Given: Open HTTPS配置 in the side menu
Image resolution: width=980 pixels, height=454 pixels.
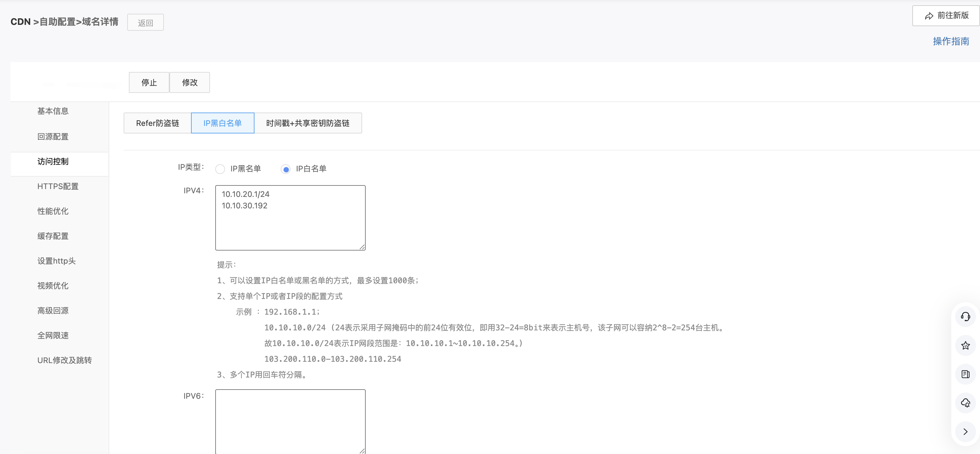Looking at the screenshot, I should pyautogui.click(x=58, y=186).
